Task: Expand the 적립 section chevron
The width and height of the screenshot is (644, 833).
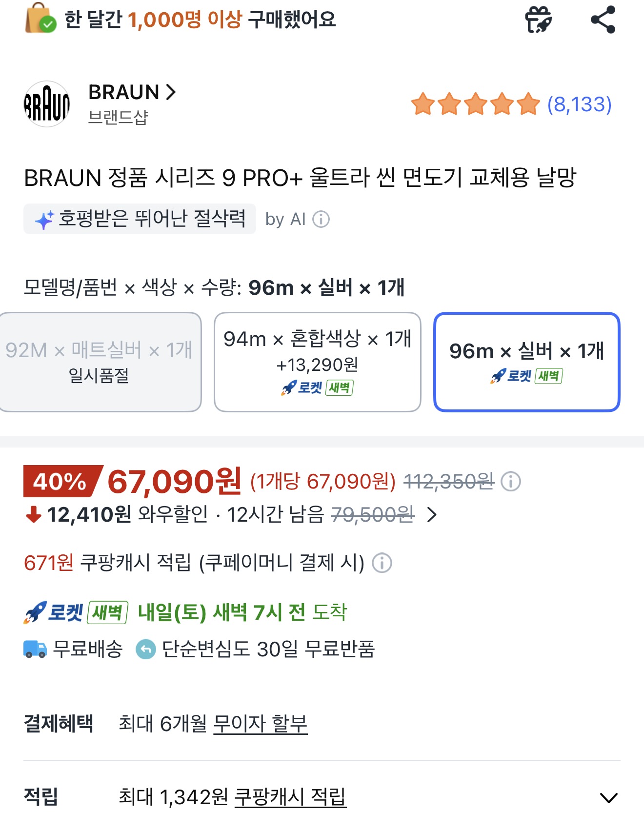Action: (608, 797)
